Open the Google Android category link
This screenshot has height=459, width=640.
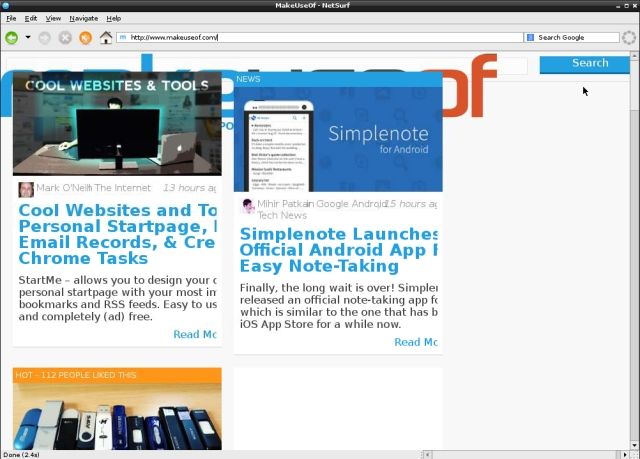351,204
